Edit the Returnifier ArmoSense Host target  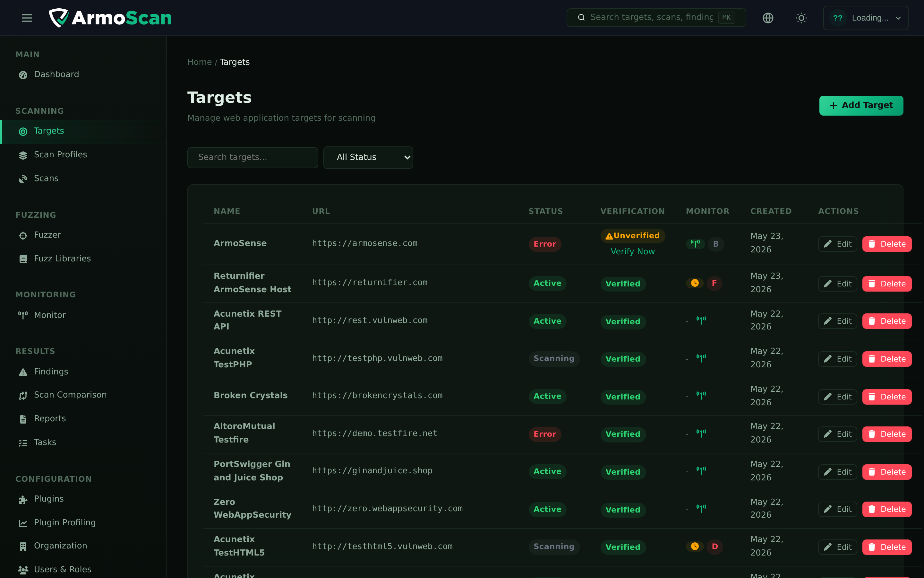837,284
